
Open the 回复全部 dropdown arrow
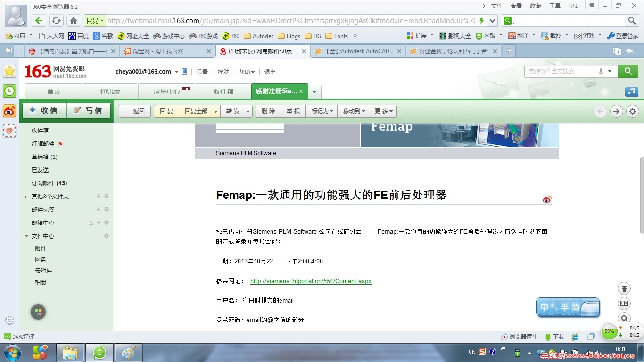point(215,111)
